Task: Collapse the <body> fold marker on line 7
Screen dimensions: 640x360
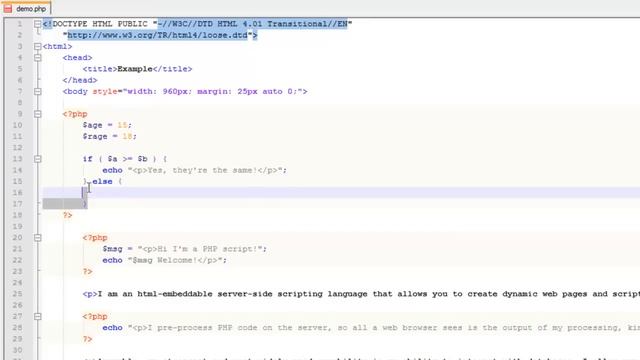Action: click(x=38, y=92)
